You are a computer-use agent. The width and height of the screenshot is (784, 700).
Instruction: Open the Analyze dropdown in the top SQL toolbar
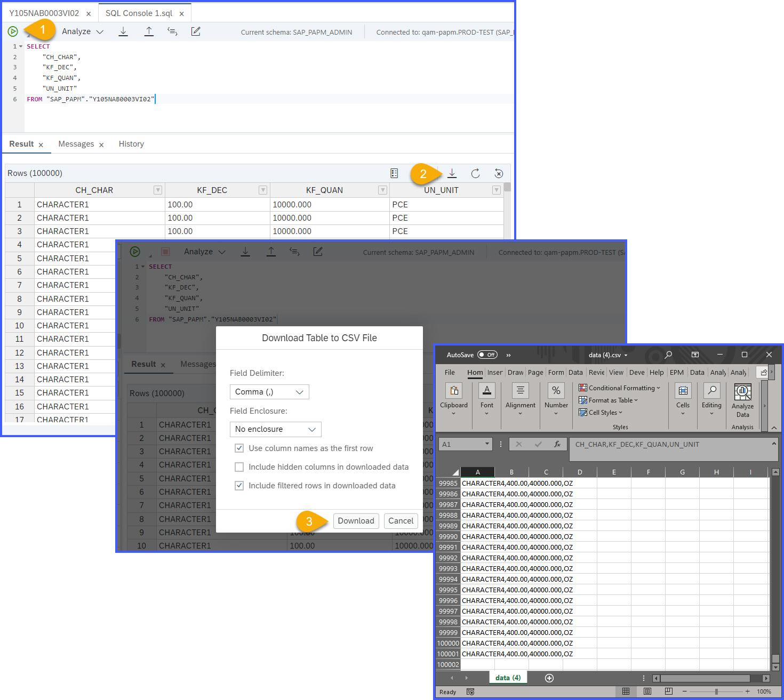click(x=83, y=31)
